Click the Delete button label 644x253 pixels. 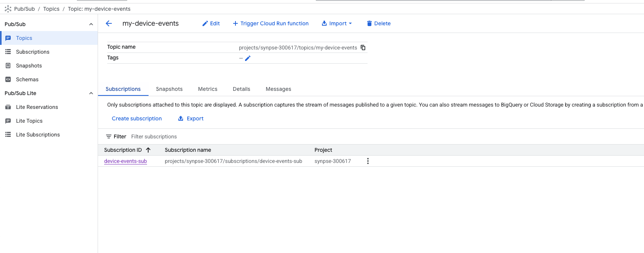(382, 23)
